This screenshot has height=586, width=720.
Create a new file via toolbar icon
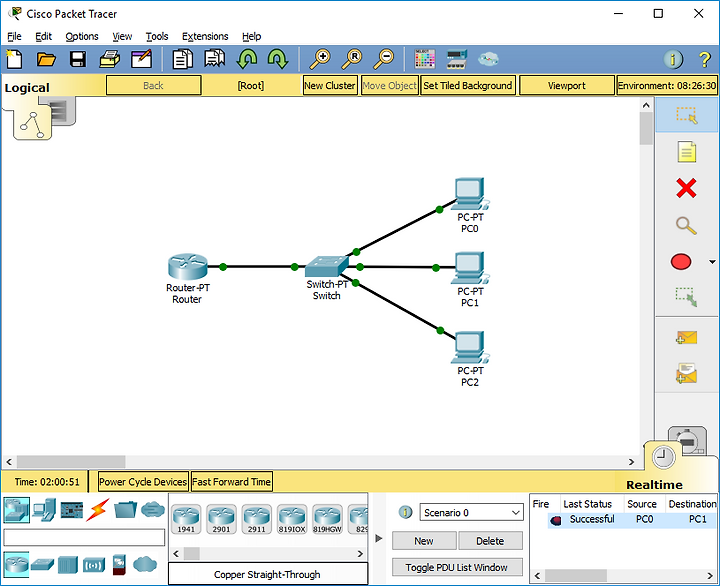[14, 59]
